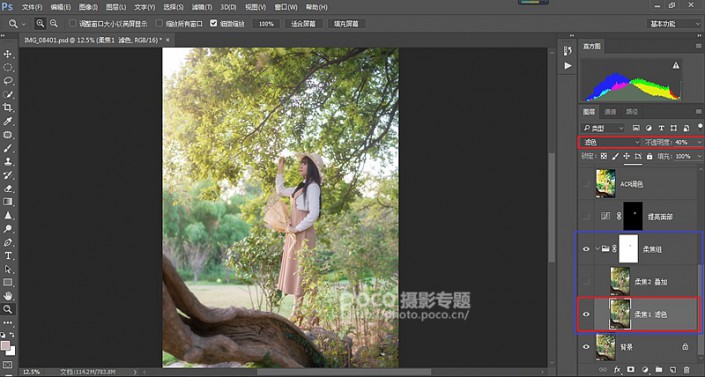Image resolution: width=705 pixels, height=377 pixels.
Task: Click the foreground color swatch
Action: tap(5, 346)
